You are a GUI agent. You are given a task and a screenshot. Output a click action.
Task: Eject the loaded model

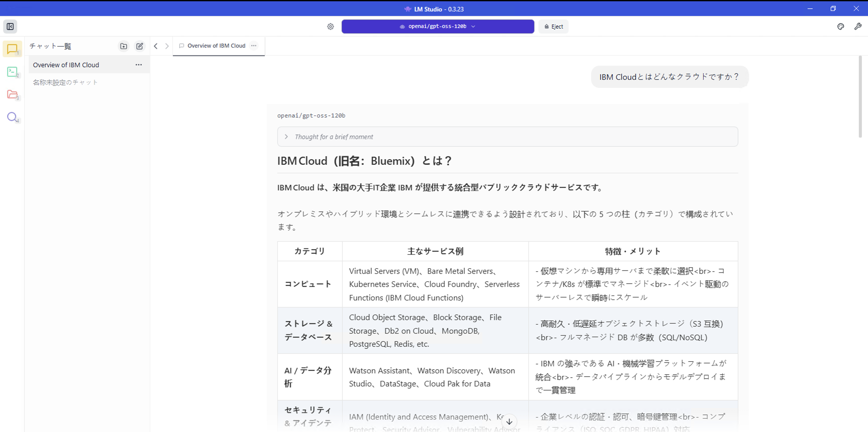click(553, 26)
